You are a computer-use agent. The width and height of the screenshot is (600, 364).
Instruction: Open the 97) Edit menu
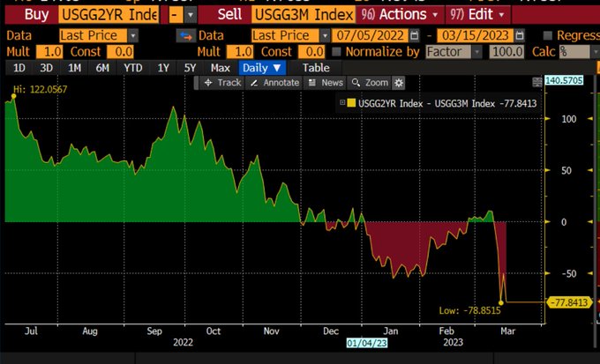pos(477,15)
